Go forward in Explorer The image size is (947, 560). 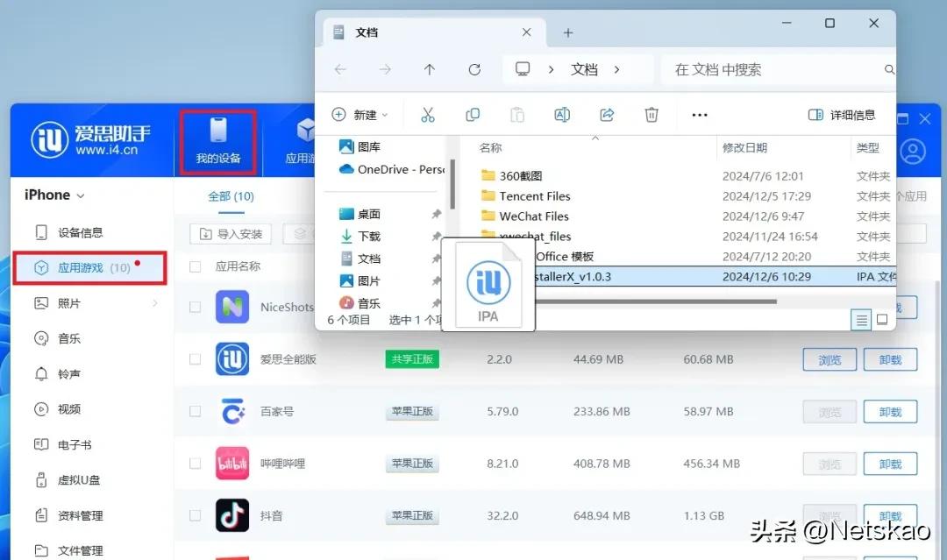[x=385, y=69]
